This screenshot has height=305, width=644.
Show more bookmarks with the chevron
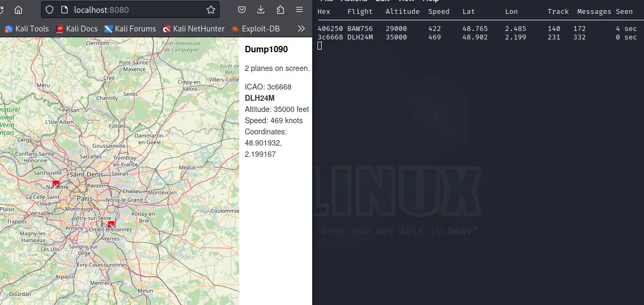301,29
